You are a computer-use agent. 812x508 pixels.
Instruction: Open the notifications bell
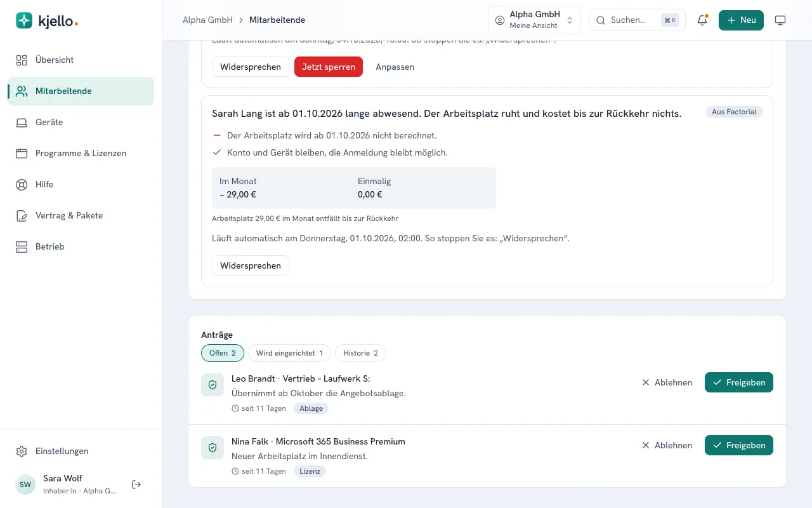click(x=702, y=20)
